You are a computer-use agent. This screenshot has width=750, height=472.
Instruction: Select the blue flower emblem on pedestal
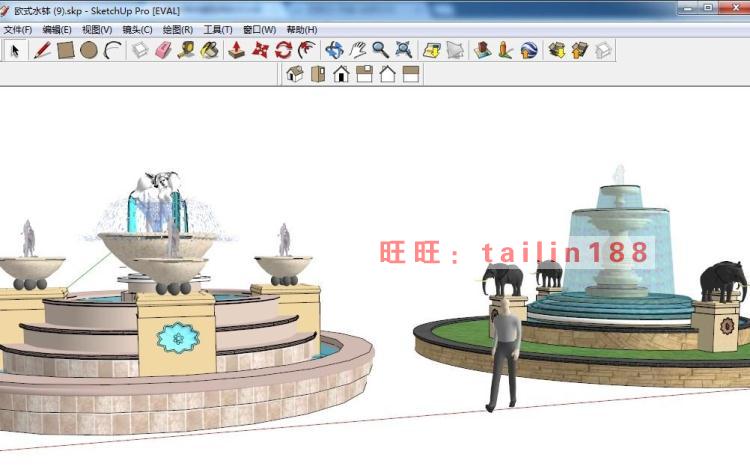point(177,338)
